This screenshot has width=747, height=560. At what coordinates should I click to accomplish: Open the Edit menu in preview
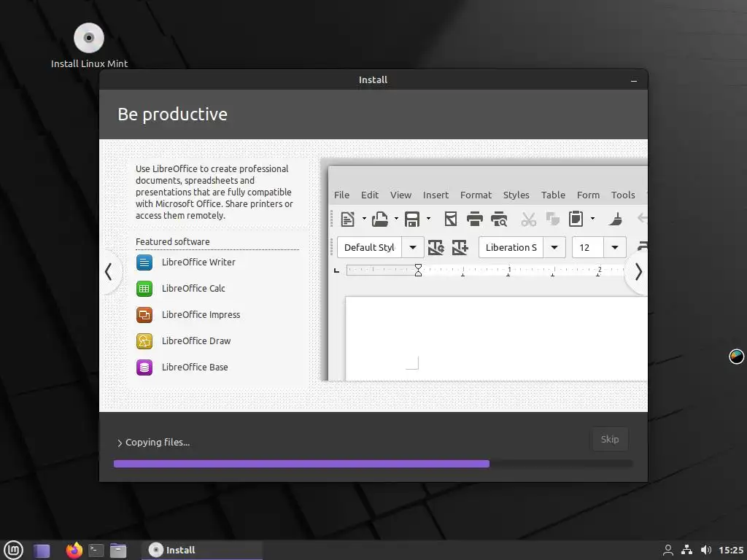(x=370, y=195)
